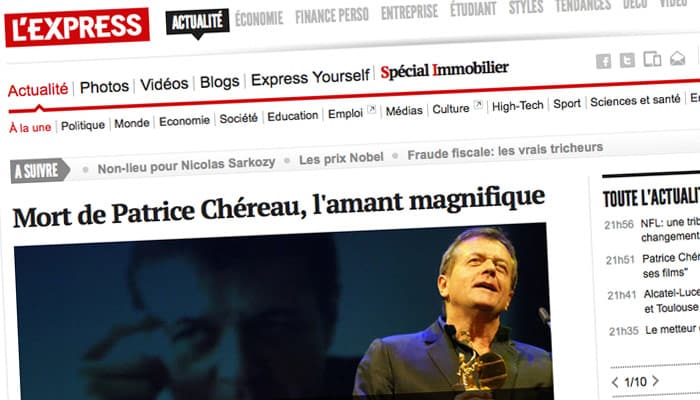Open the Twitter icon

click(x=627, y=60)
